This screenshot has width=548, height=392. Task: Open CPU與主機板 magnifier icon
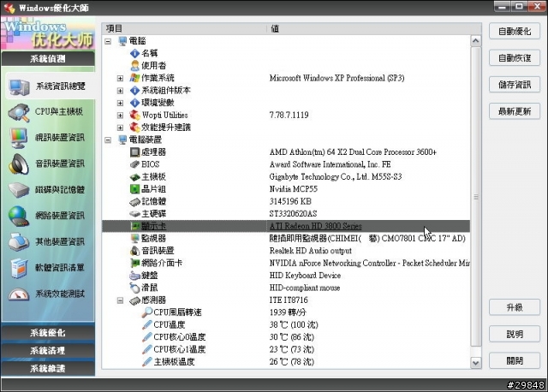19,112
